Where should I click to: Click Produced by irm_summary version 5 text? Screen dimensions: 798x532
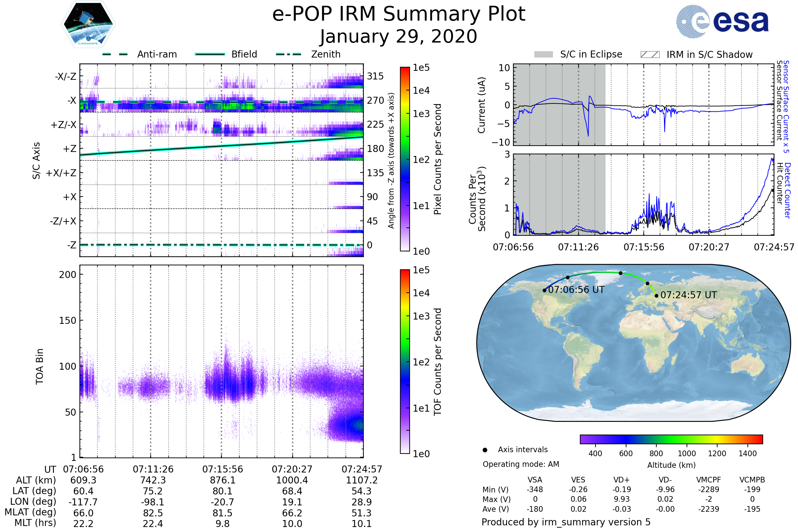click(566, 522)
